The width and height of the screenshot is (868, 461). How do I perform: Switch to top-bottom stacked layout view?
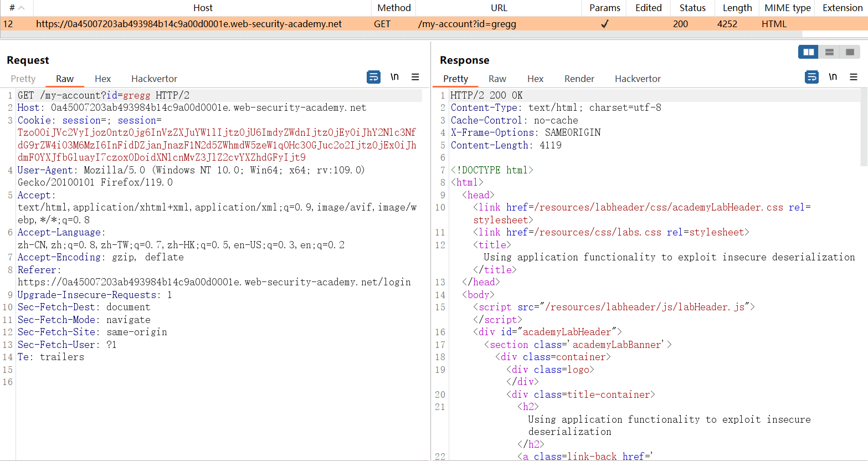[829, 52]
